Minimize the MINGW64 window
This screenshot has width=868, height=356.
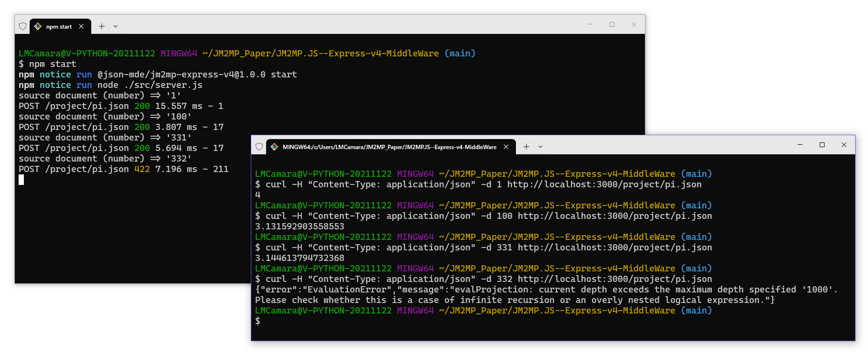tap(800, 145)
